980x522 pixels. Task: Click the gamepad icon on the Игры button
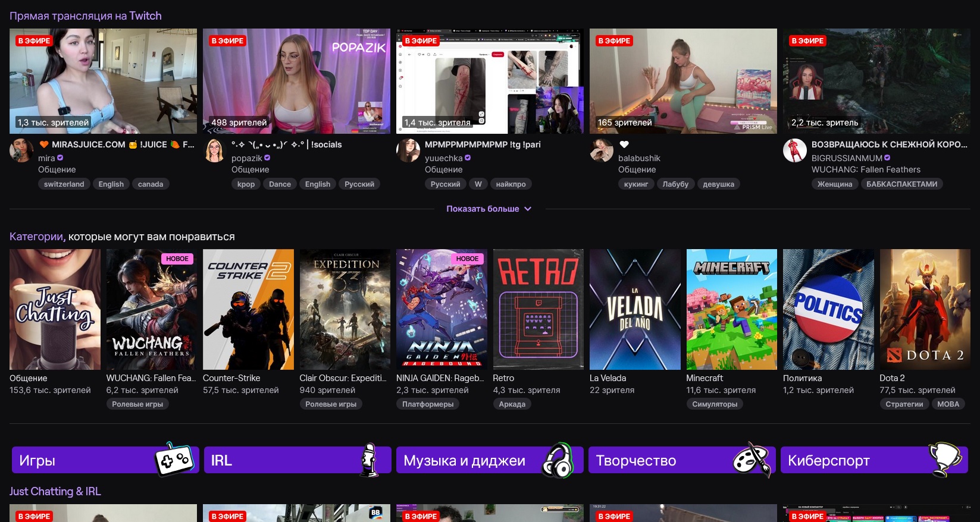click(x=174, y=460)
